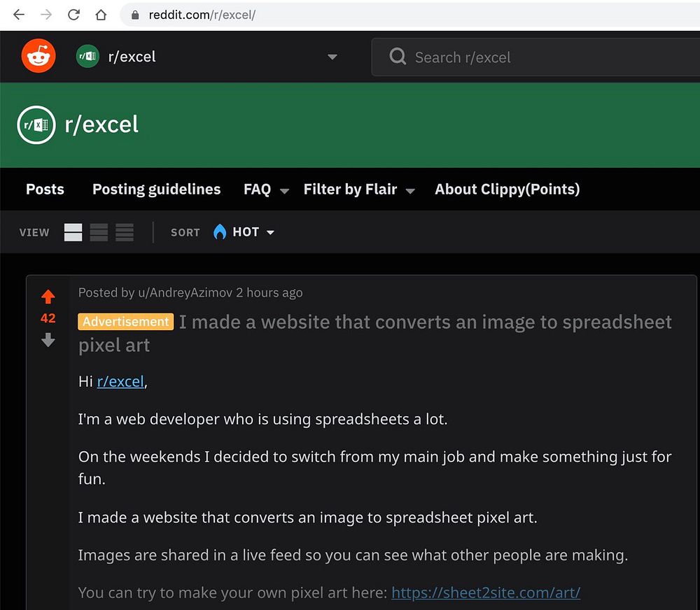Click the '2 hours ago' timestamp
The height and width of the screenshot is (610, 700).
point(269,292)
